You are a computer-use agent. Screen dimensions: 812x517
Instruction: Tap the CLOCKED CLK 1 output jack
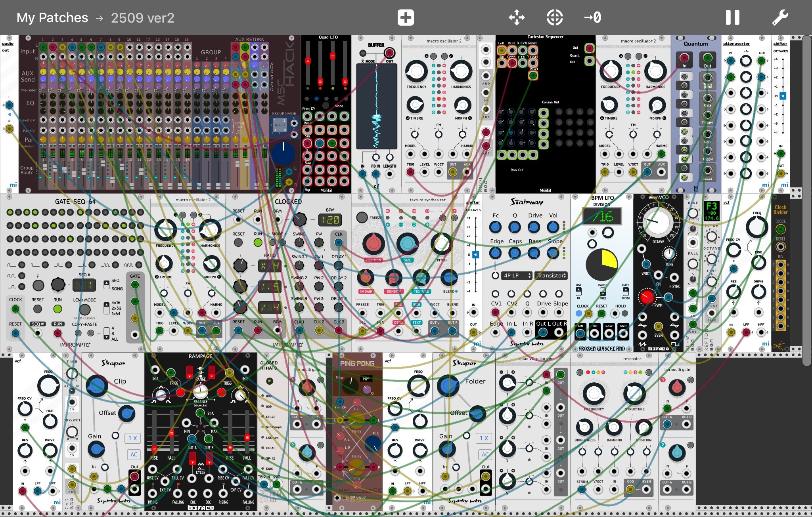(x=299, y=330)
